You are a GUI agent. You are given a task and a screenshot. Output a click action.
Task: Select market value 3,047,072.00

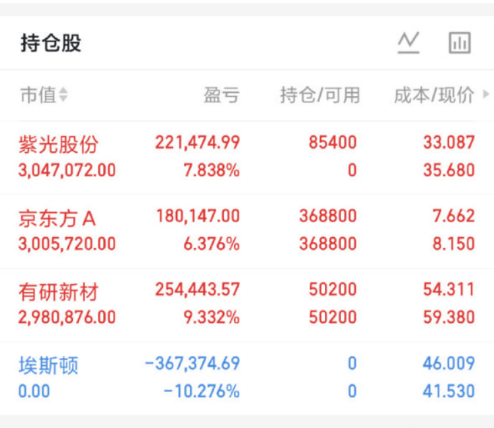pos(67,170)
